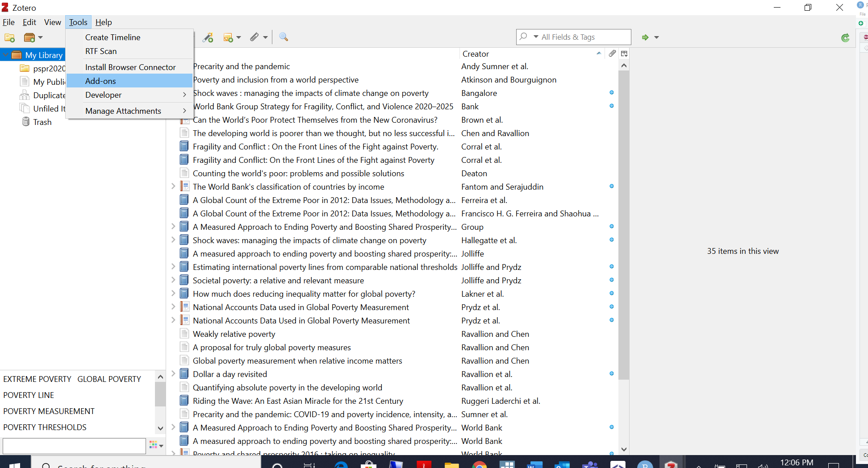Select Add-ons in the Tools menu

129,81
